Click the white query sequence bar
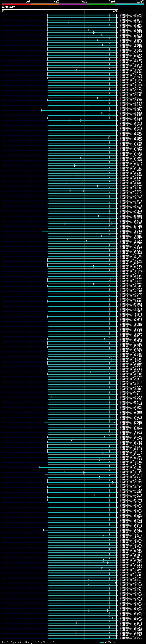The image size is (146, 644). [x=60, y=9]
